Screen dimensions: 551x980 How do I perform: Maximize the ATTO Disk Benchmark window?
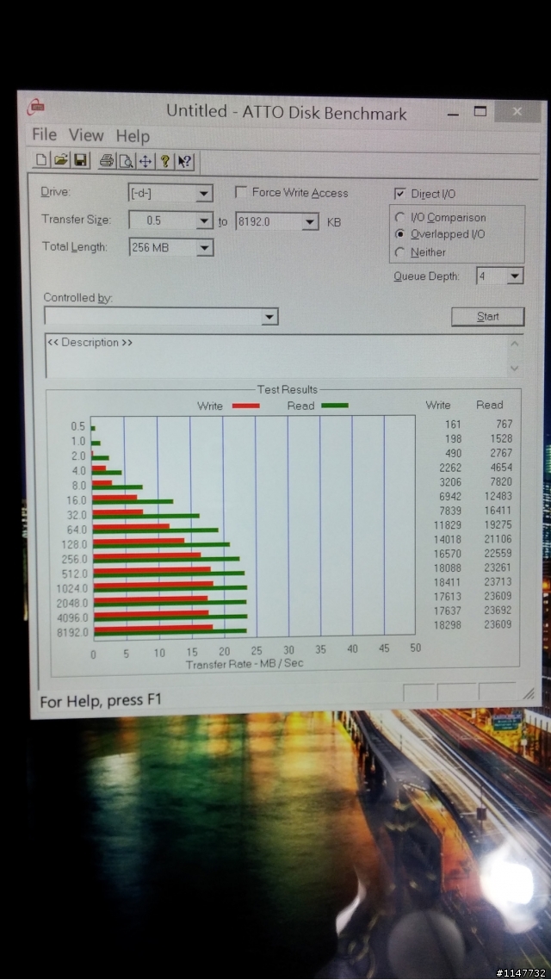pyautogui.click(x=480, y=112)
